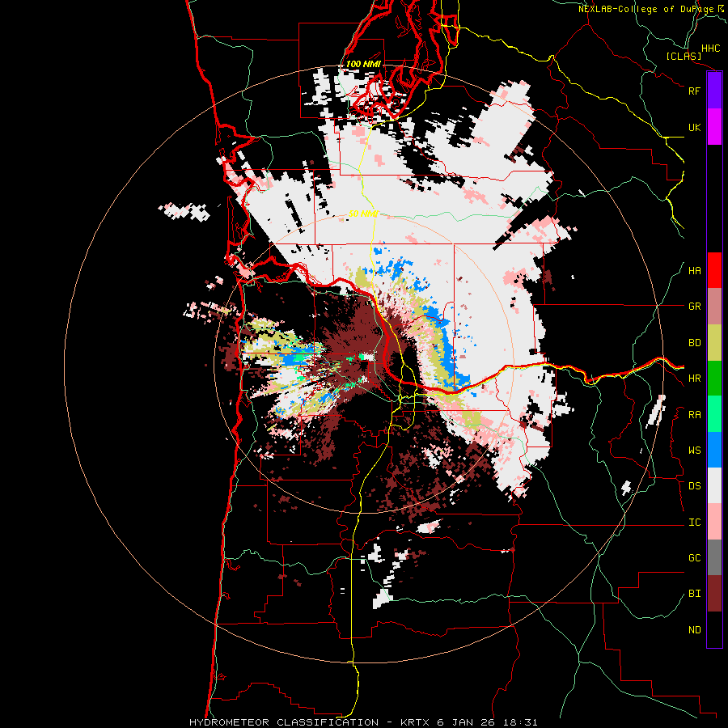Click the ND black legend swatch

point(714,629)
